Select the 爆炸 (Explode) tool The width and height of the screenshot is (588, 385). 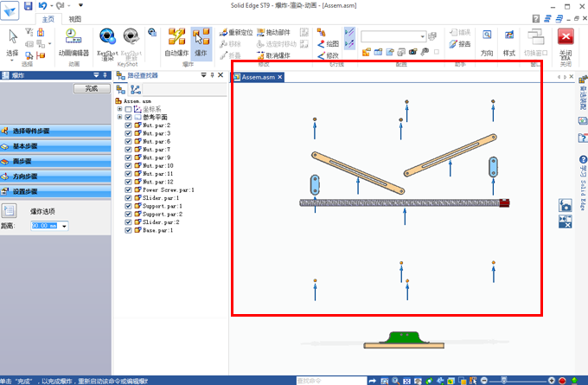[201, 39]
